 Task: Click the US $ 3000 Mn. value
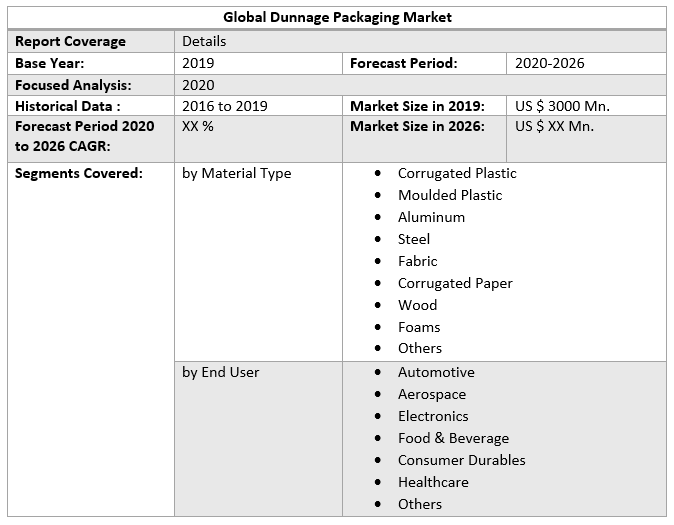(562, 106)
